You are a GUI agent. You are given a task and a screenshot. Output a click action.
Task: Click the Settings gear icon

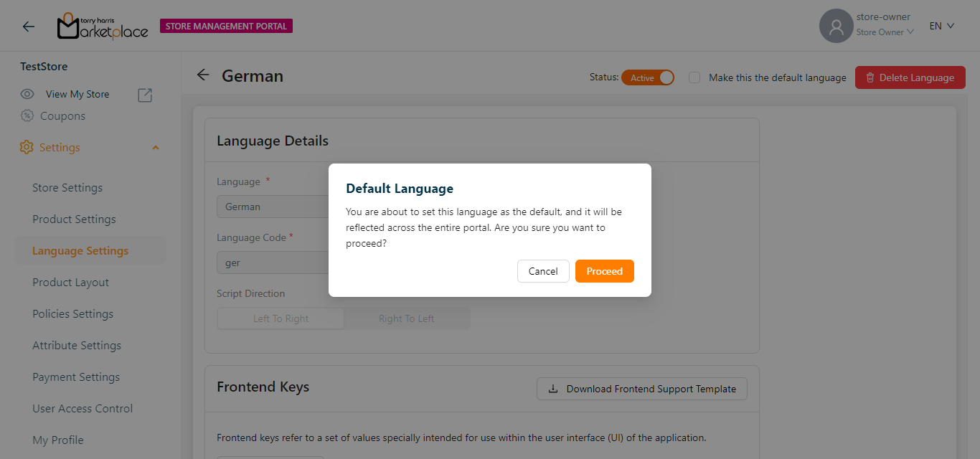click(x=27, y=147)
